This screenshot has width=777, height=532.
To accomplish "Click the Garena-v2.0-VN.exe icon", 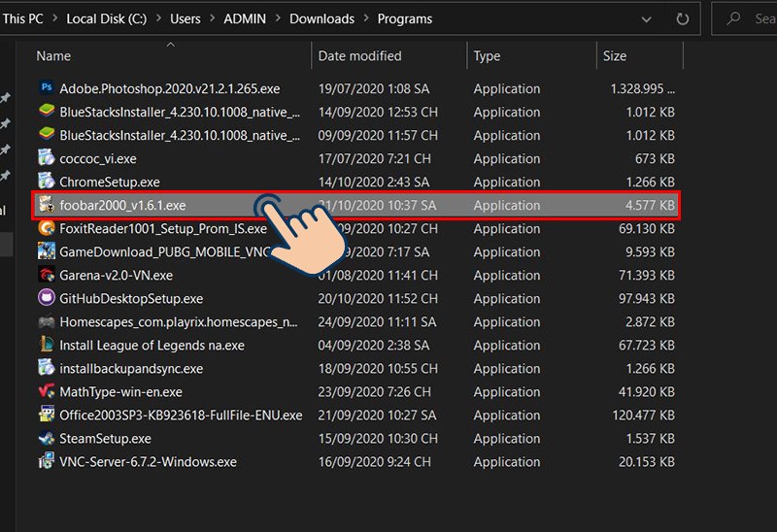I will 47,275.
